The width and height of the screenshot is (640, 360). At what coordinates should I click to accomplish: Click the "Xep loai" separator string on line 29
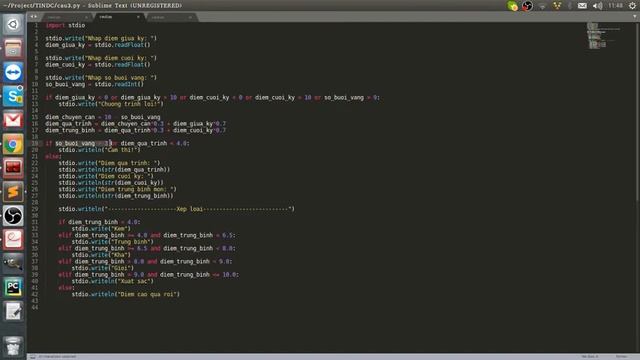[x=199, y=209]
